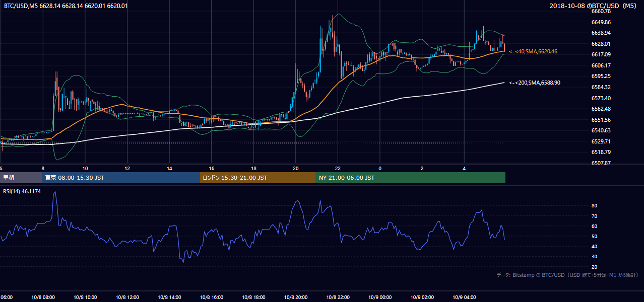Click RSI scale level 60
Image resolution: width=644 pixels, height=302 pixels.
pos(595,226)
